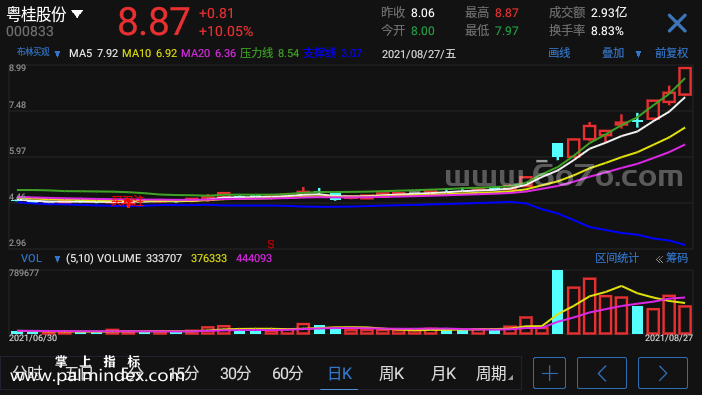Image resolution: width=702 pixels, height=395 pixels.
Task: Zoom in with the plus button
Action: click(549, 373)
